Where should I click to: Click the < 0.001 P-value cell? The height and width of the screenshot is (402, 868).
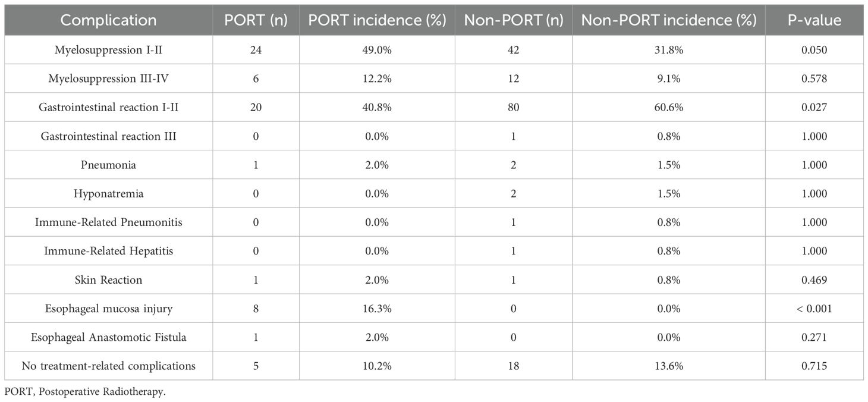click(814, 308)
